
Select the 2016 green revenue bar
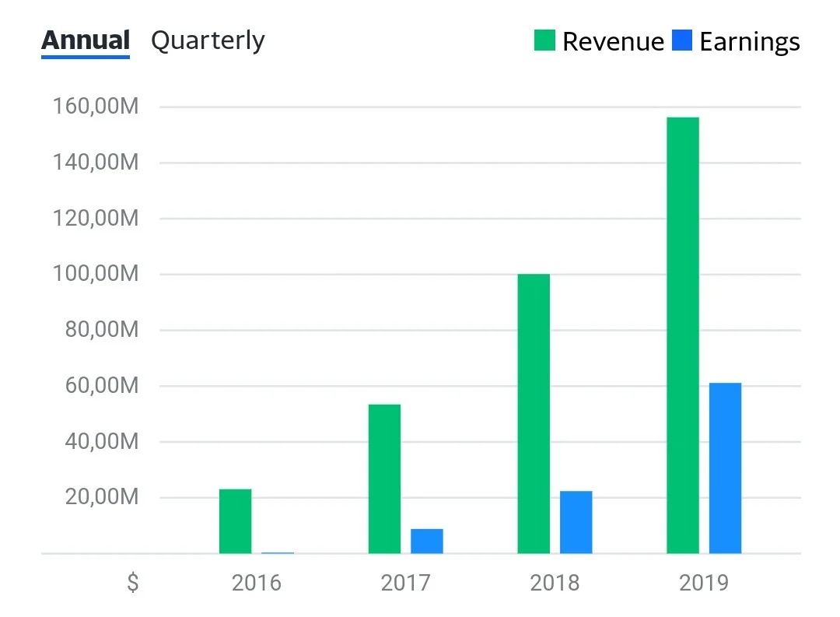235,521
